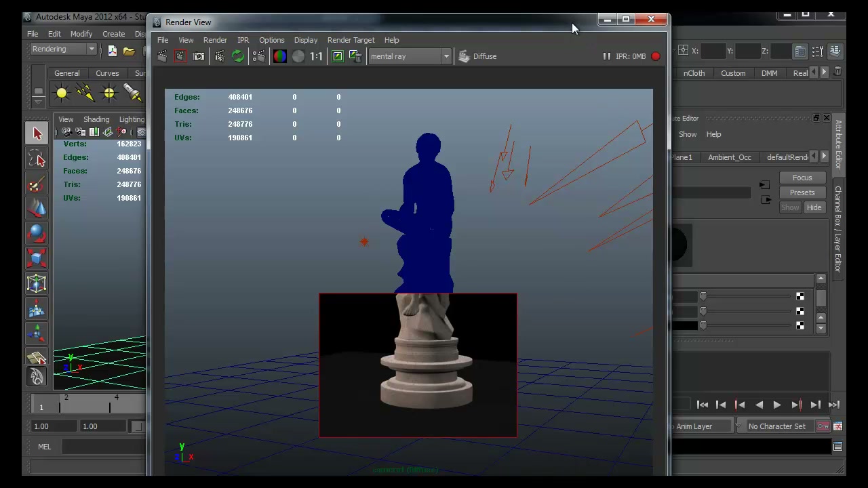Toggle the Image Plane icon in viewport panel
This screenshot has height=488, width=868.
click(x=108, y=132)
